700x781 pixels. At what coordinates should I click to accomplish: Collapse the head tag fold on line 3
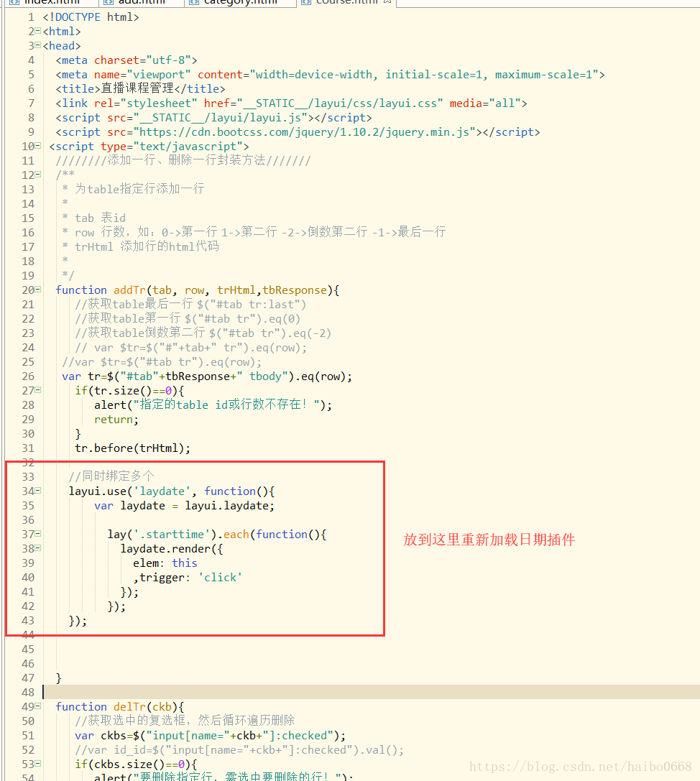pos(38,45)
